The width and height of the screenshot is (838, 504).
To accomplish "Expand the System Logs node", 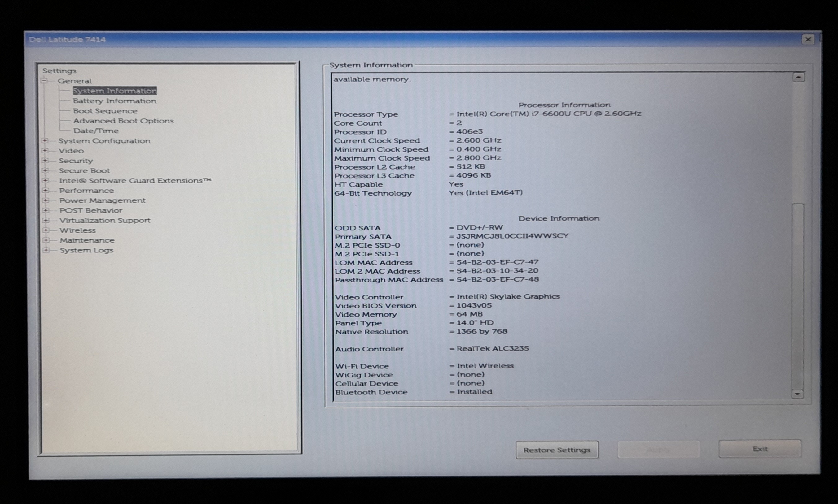I will pos(46,250).
